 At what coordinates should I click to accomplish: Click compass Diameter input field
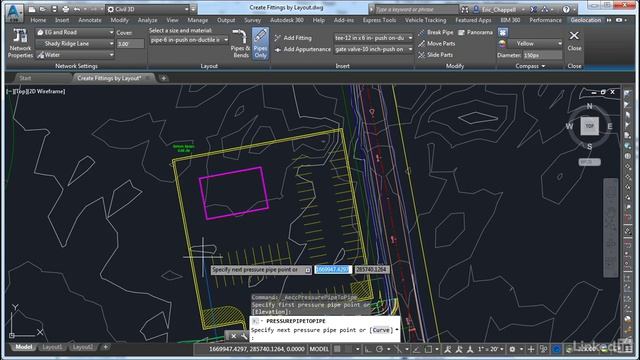(542, 55)
